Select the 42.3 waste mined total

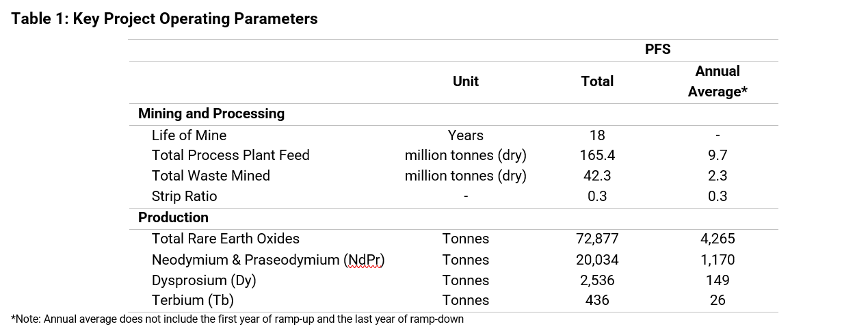pos(596,176)
